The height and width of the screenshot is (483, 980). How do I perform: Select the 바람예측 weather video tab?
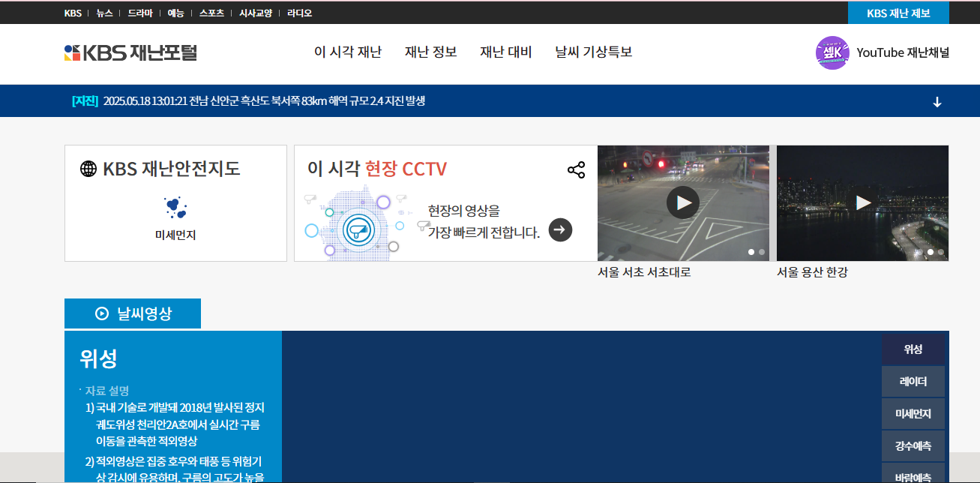(913, 474)
